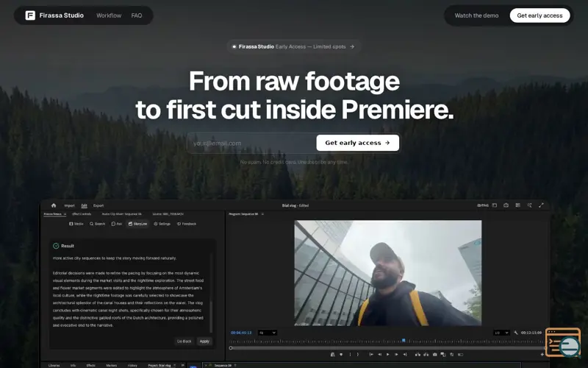Open Source monitor panel tab
The width and height of the screenshot is (588, 368).
[168, 214]
